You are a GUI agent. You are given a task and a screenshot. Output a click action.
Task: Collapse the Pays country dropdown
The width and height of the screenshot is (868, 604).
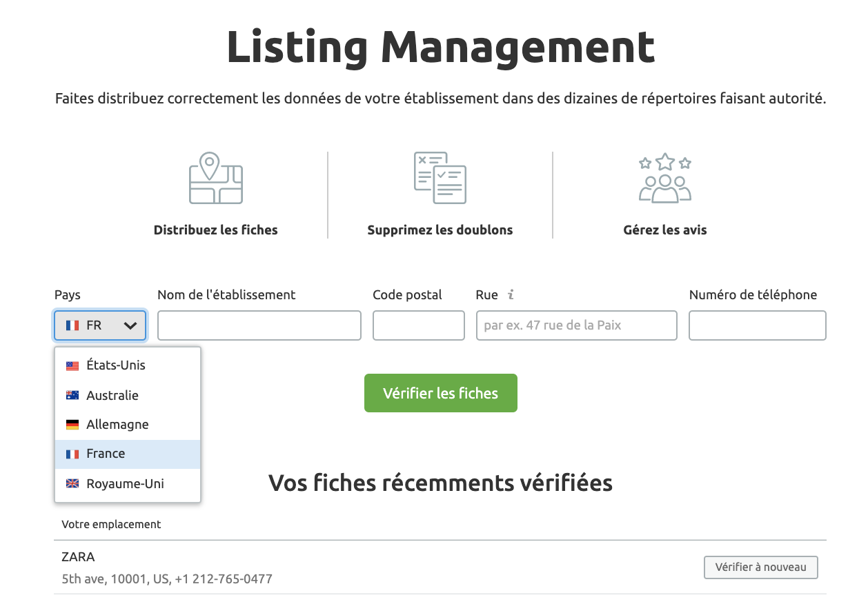(x=100, y=325)
